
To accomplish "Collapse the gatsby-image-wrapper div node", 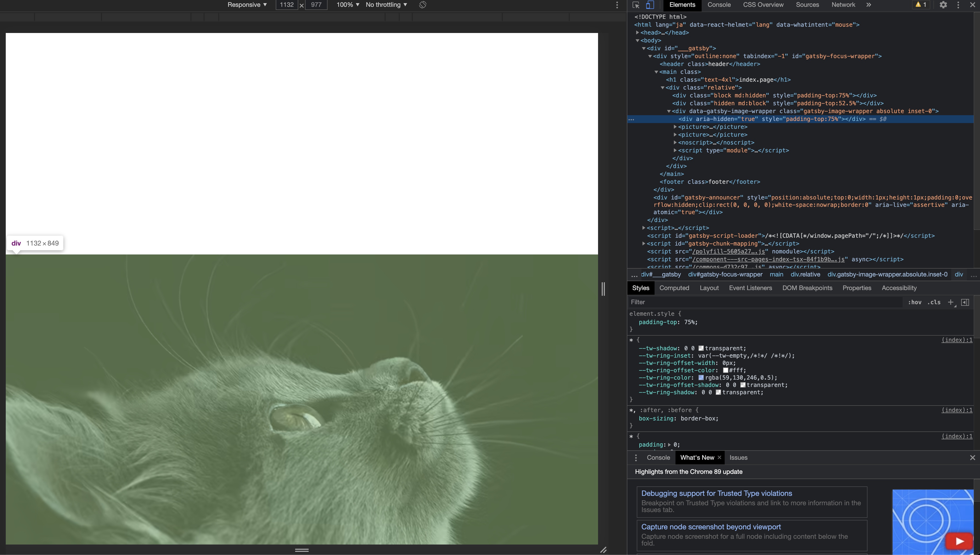I will click(x=668, y=111).
